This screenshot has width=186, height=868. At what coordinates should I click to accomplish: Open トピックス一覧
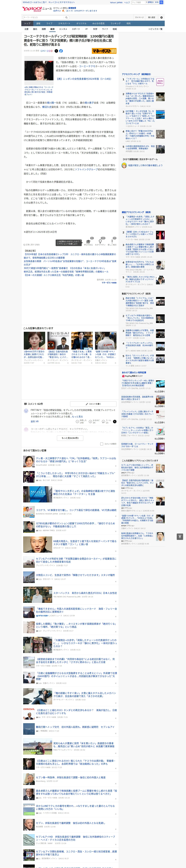[155, 29]
